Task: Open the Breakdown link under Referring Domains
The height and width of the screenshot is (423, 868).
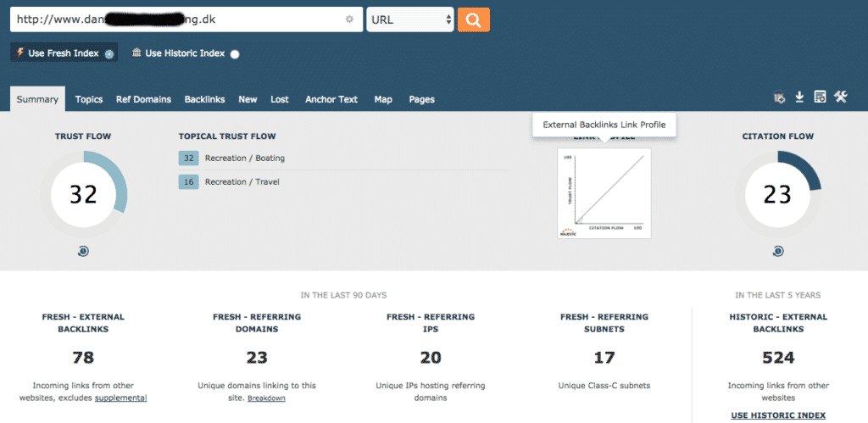Action: click(x=266, y=398)
